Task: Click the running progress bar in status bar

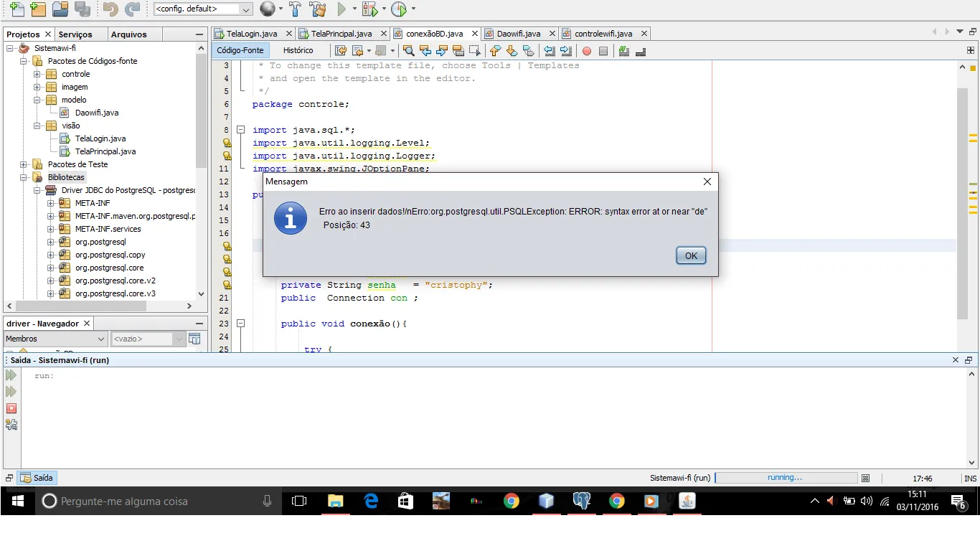Action: coord(786,478)
